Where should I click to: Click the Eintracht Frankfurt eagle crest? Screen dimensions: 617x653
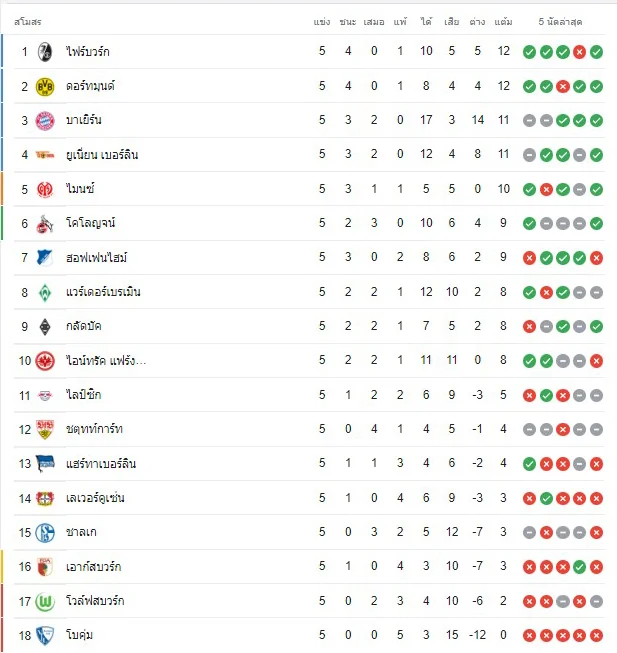[x=45, y=361]
